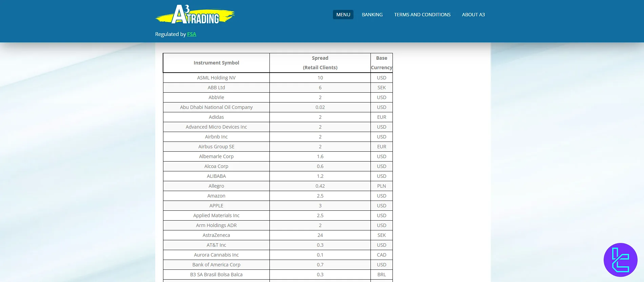Select the ASML Holding NV row
644x282 pixels.
(x=216, y=78)
